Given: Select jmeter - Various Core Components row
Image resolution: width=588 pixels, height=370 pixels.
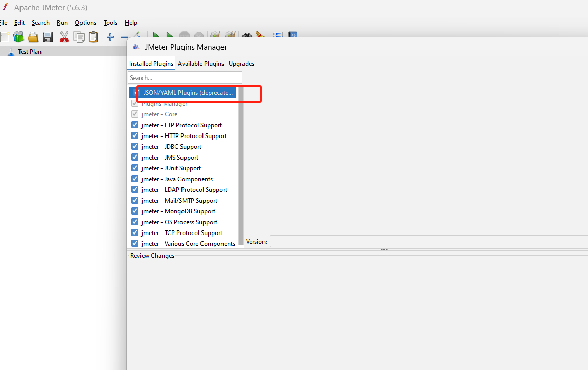Looking at the screenshot, I should 184,244.
